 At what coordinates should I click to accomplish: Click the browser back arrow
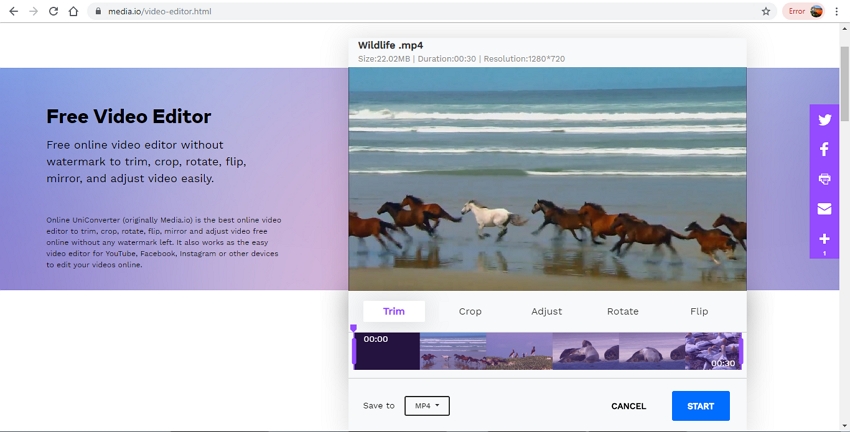[13, 12]
